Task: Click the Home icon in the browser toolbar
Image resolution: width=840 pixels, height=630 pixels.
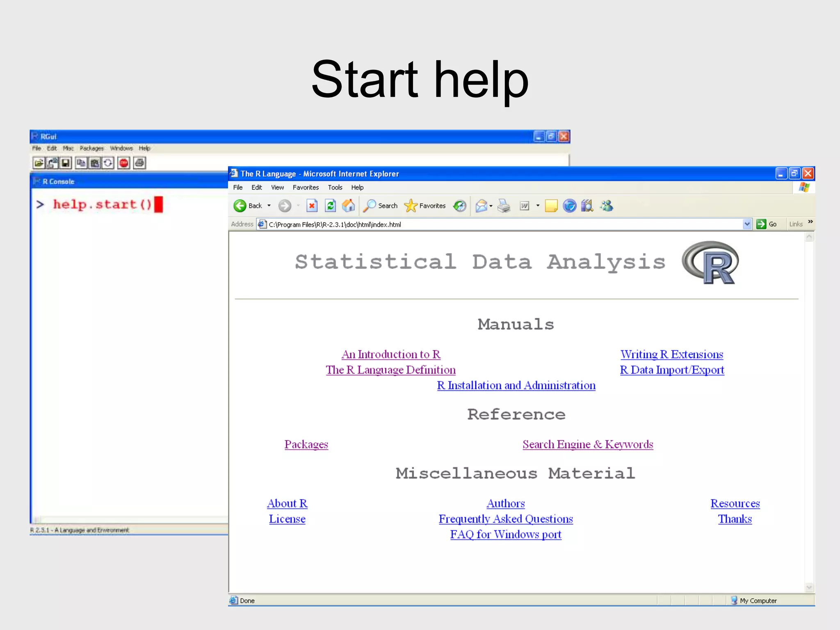Action: (x=348, y=205)
